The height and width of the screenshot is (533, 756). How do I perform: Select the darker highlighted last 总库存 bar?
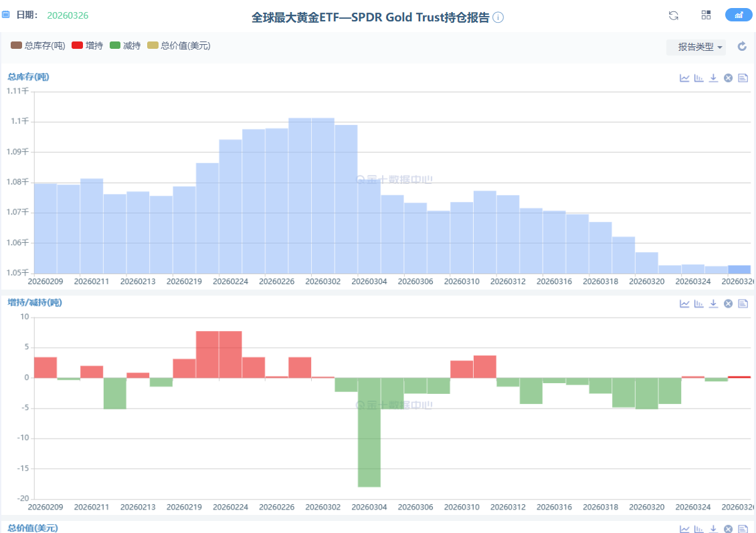(x=739, y=270)
